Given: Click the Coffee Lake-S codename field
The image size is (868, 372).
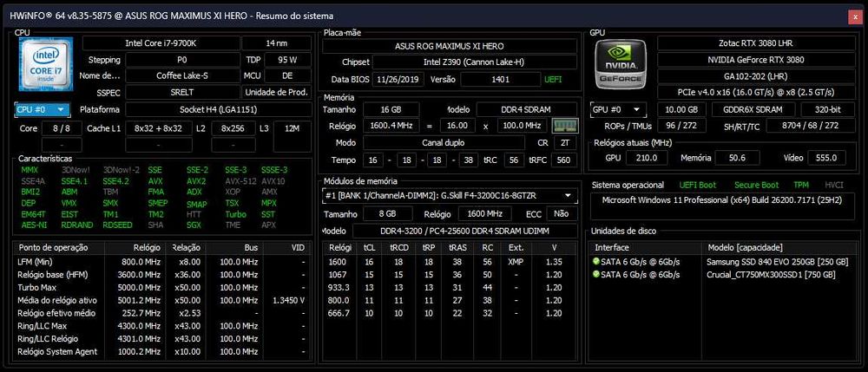Looking at the screenshot, I should click(181, 75).
